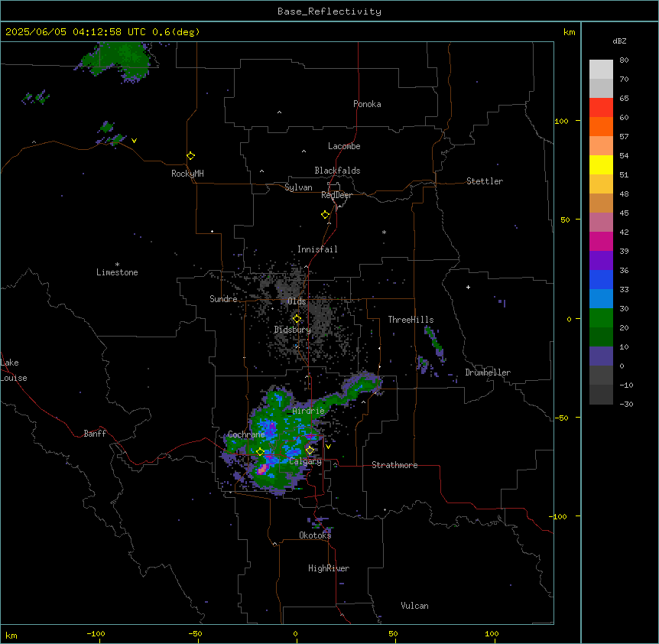Click the 100 tick label on vertical axis

[x=561, y=121]
